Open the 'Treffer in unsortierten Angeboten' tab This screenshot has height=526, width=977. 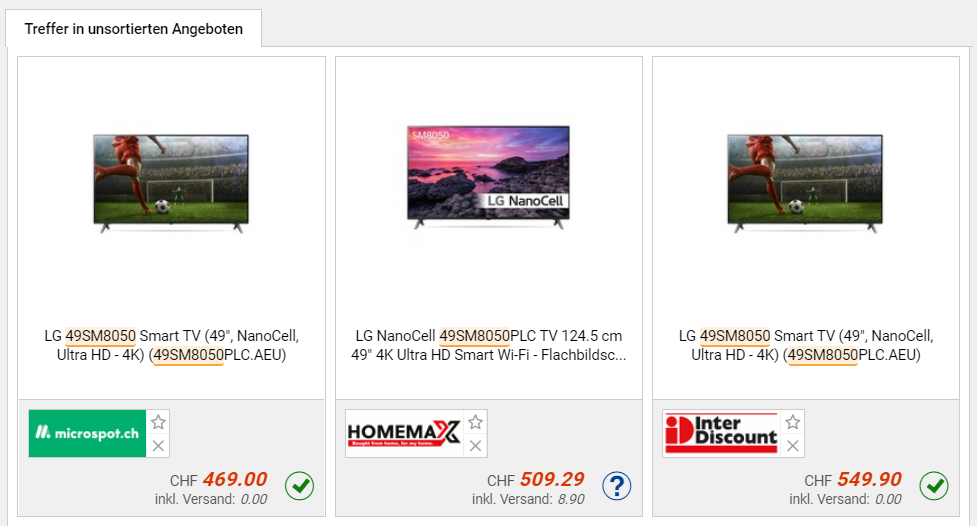pos(133,29)
